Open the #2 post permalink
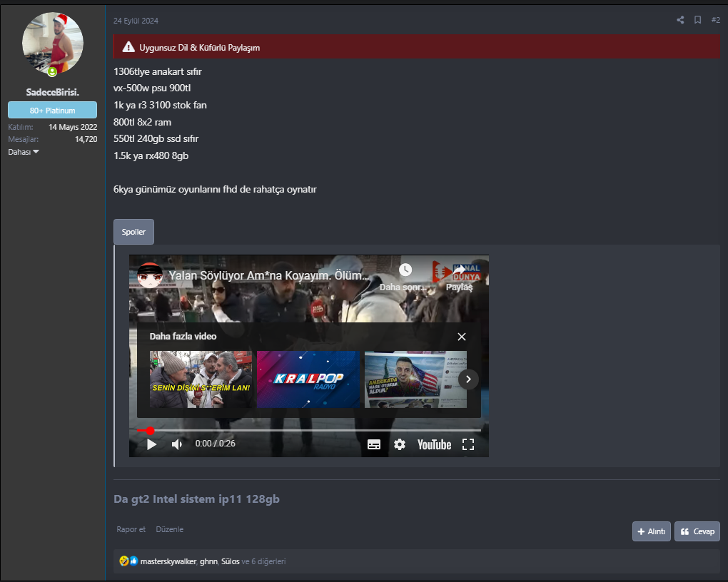 [x=715, y=20]
